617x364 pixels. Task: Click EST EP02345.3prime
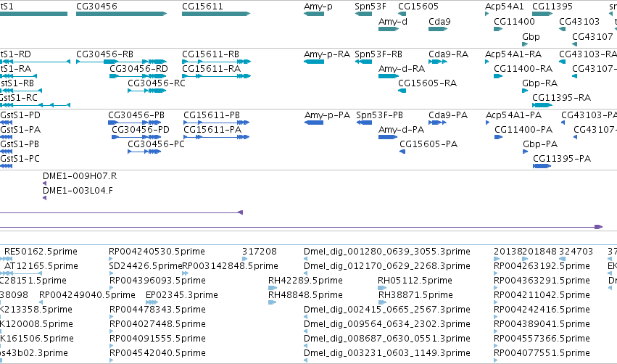pyautogui.click(x=182, y=295)
